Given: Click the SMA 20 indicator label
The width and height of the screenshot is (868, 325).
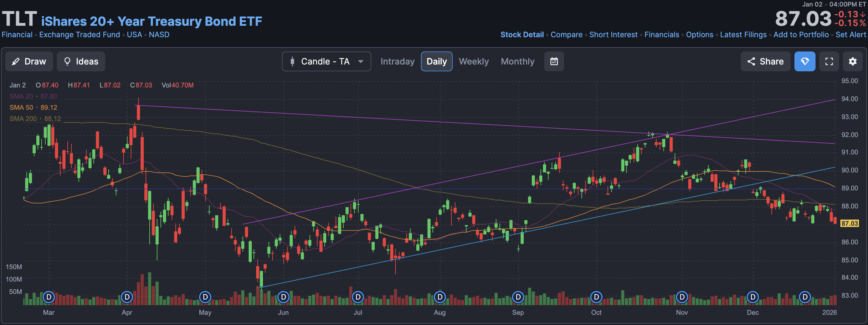Looking at the screenshot, I should pyautogui.click(x=33, y=96).
